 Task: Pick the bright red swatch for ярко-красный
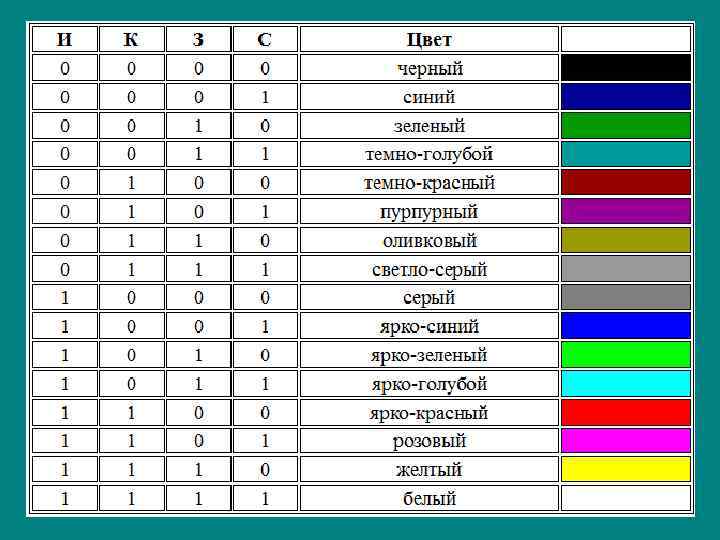pos(626,412)
